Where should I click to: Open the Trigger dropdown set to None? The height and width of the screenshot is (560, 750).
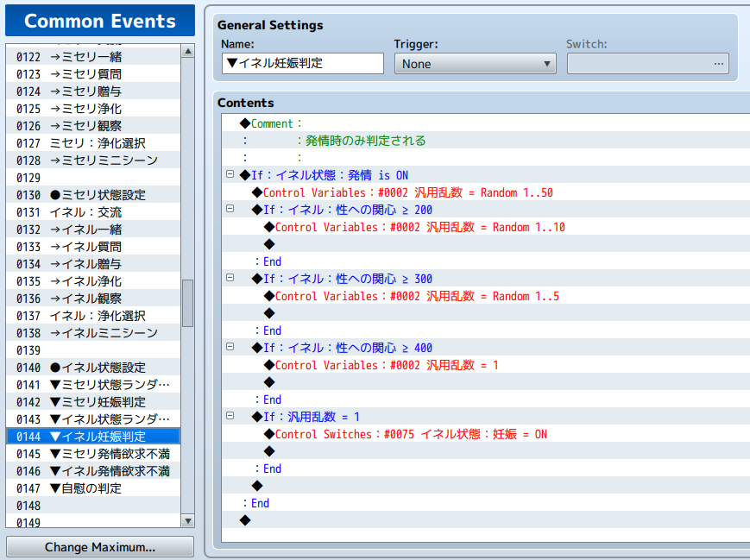click(x=475, y=64)
